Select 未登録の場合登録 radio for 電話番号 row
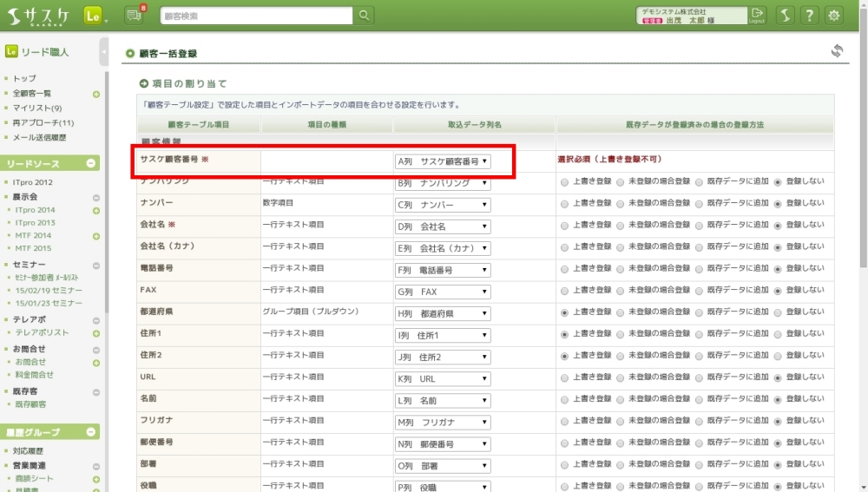The height and width of the screenshot is (492, 868). (620, 269)
